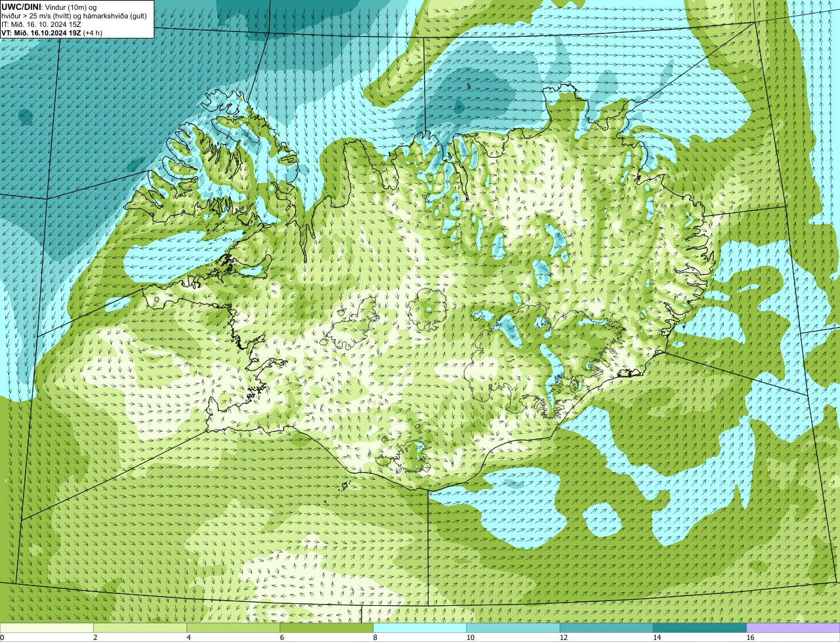Click the "14" tick label on the color scale
The width and height of the screenshot is (840, 642).
click(x=658, y=637)
